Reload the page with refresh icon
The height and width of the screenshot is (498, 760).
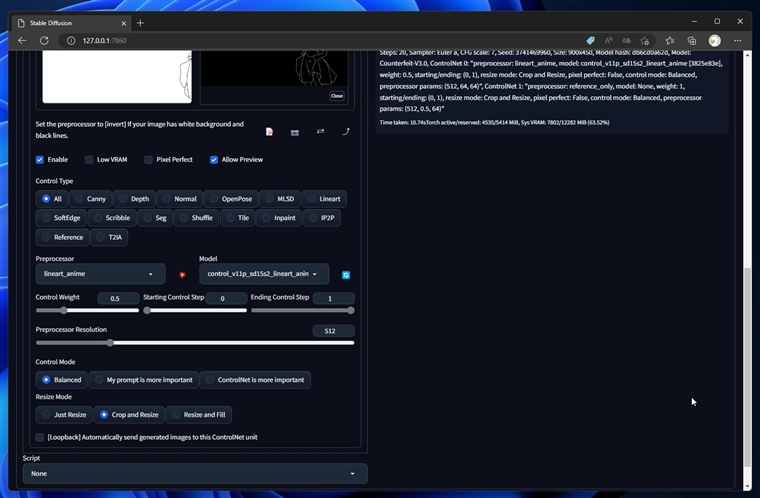pyautogui.click(x=44, y=41)
